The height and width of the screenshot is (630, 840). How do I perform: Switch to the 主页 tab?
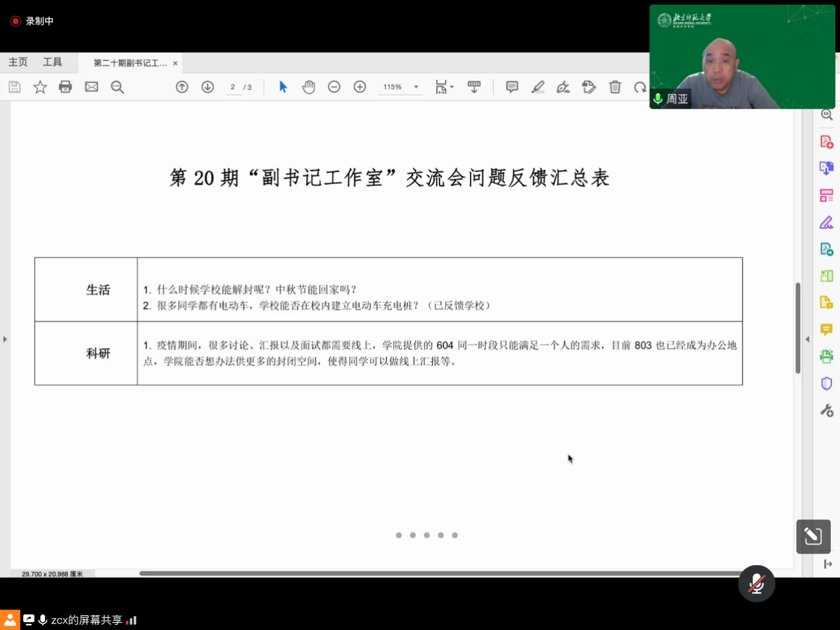tap(18, 62)
